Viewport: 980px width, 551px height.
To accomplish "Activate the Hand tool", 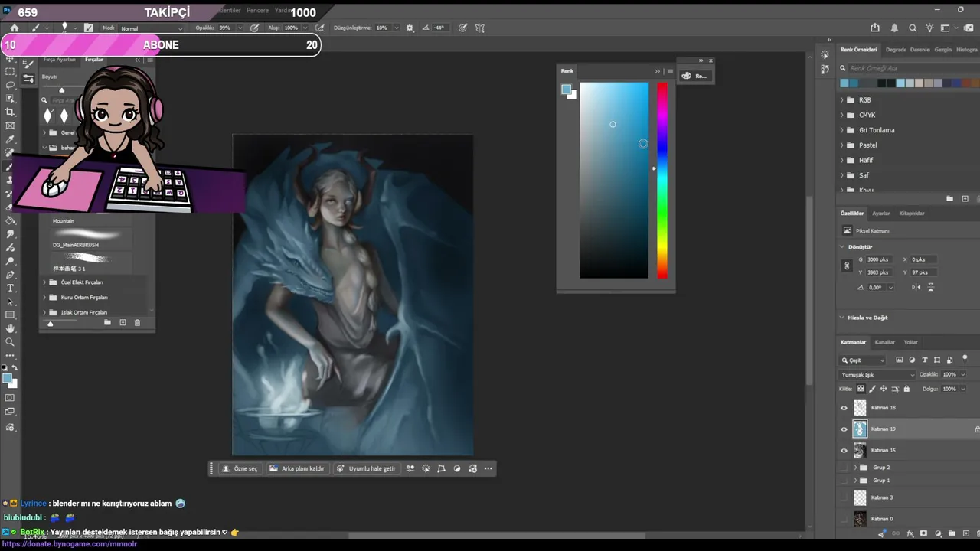I will [10, 328].
